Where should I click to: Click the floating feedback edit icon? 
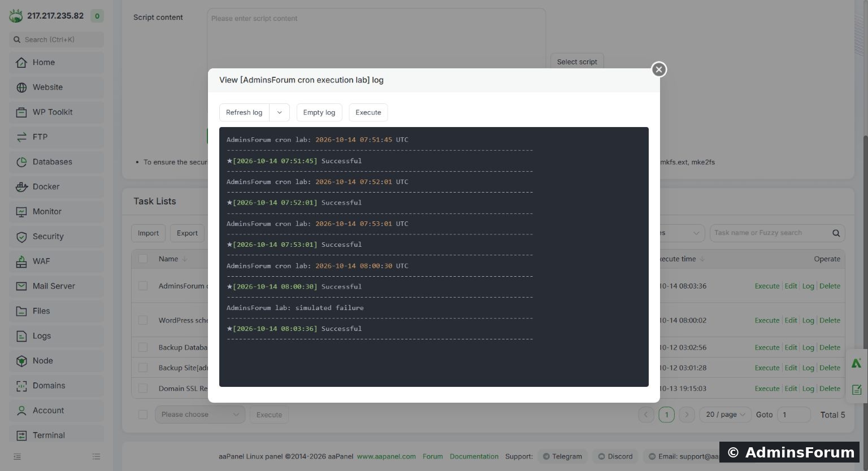(x=857, y=389)
